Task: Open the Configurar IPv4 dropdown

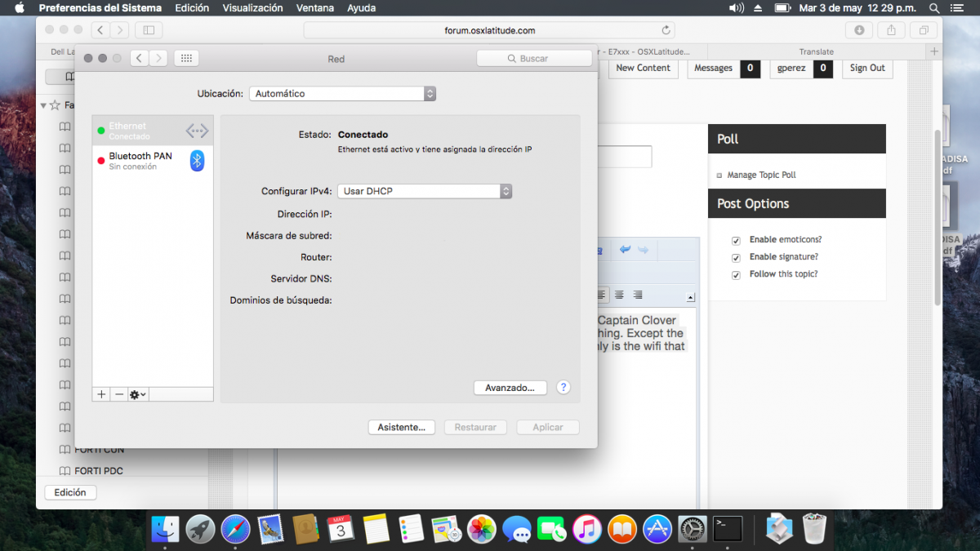Action: pos(424,191)
